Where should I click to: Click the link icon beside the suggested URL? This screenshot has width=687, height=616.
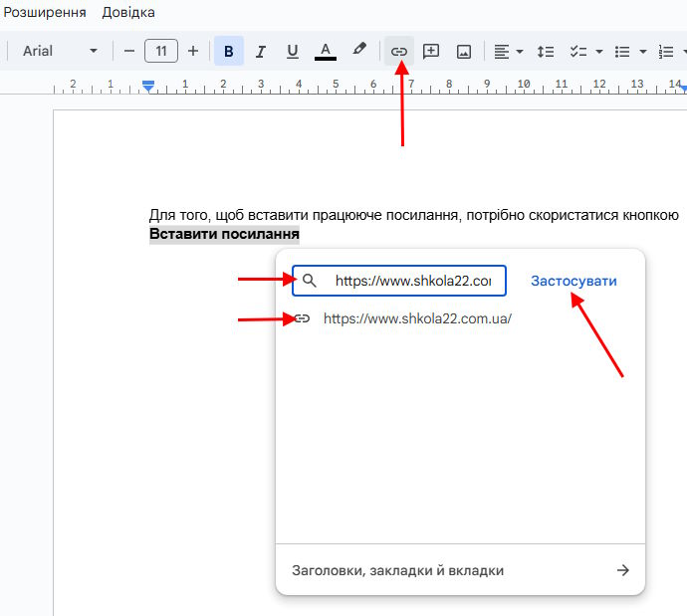click(303, 318)
